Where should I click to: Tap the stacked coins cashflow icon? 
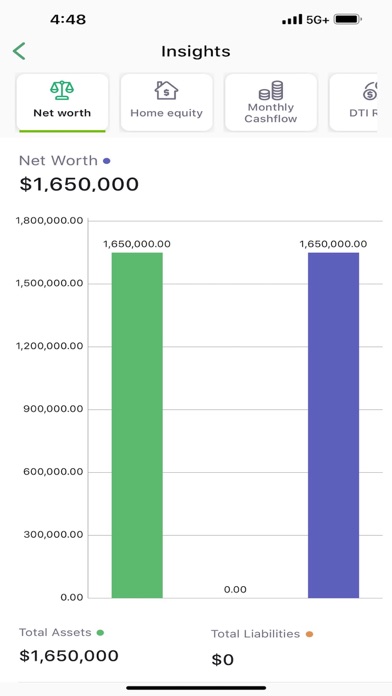click(x=271, y=90)
